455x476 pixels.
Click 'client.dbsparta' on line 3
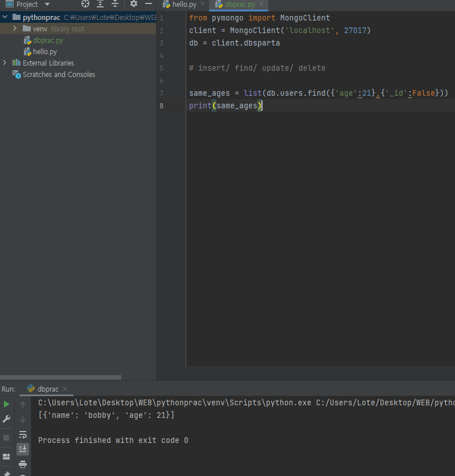[x=245, y=43]
